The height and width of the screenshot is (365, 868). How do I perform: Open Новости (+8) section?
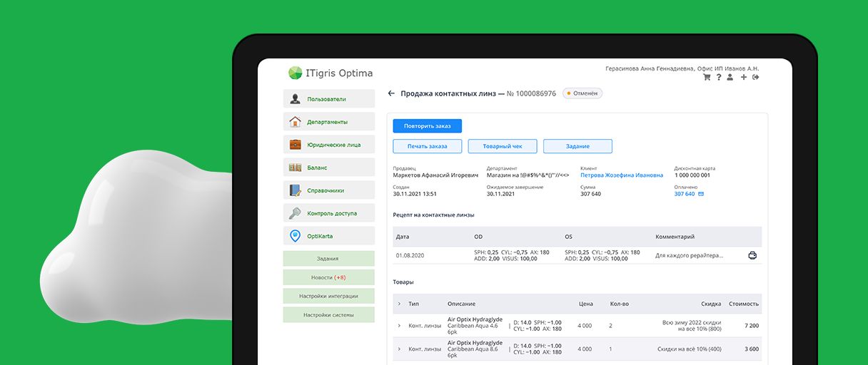click(x=329, y=277)
